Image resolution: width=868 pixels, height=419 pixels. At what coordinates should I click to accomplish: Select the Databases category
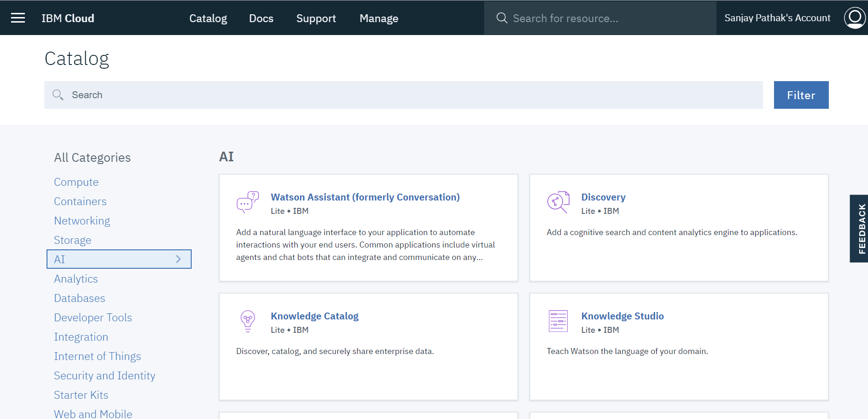tap(80, 298)
